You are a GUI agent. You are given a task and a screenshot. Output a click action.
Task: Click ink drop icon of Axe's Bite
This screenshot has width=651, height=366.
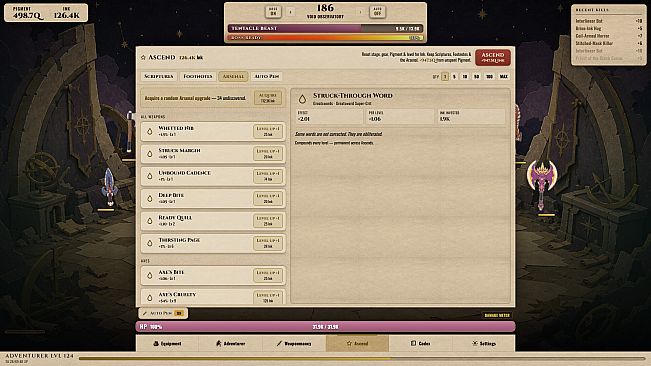click(x=150, y=276)
